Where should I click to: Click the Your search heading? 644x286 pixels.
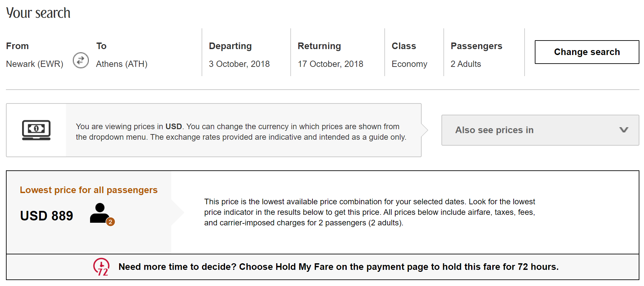point(38,13)
